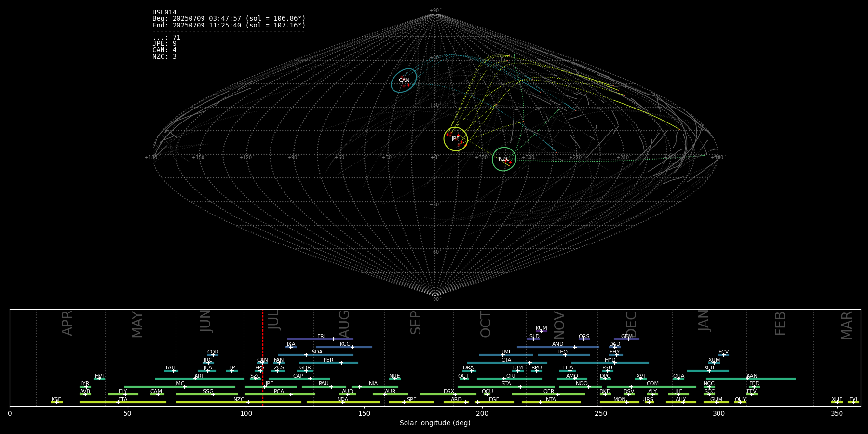Select the QUA shower label on the timeline
The image size is (868, 434).
(x=678, y=376)
